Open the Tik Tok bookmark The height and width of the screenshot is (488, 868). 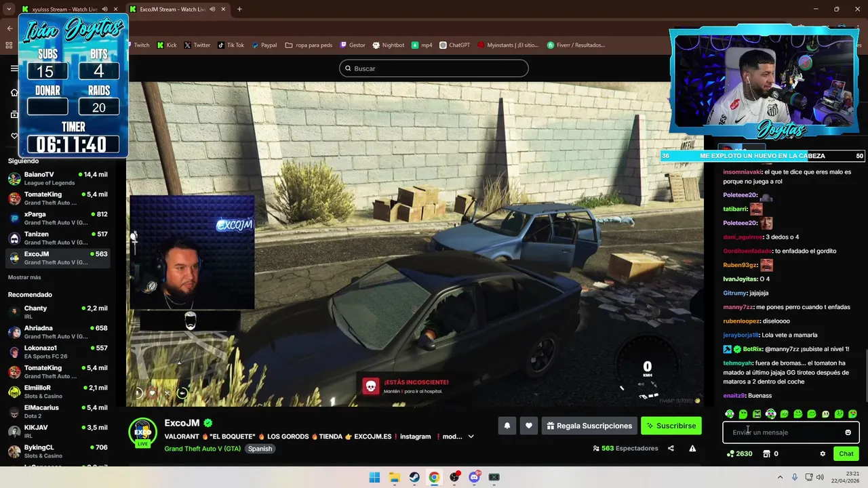231,45
